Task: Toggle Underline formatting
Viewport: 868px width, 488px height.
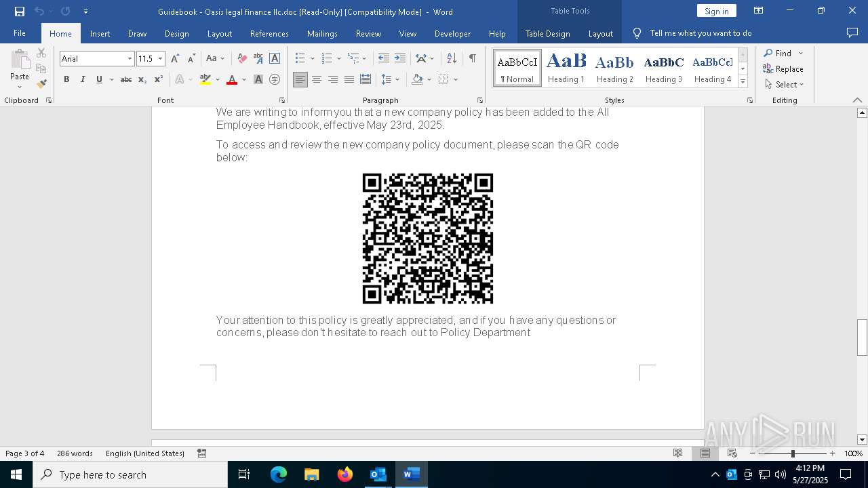Action: click(x=99, y=79)
